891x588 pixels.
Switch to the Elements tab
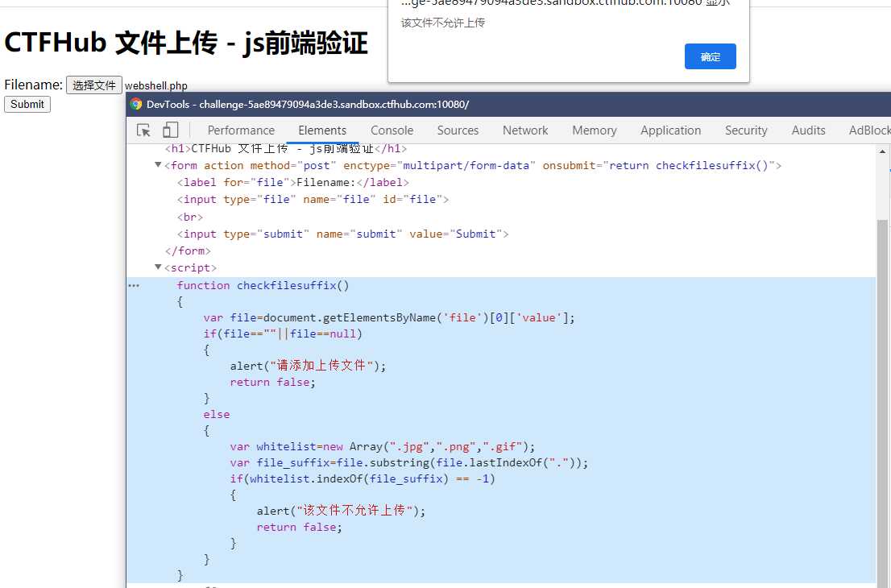click(322, 130)
